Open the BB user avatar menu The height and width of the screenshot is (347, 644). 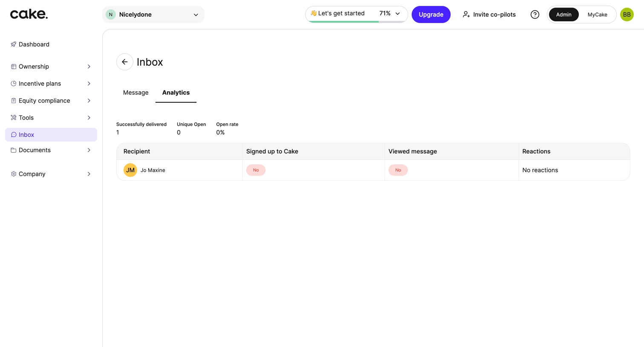click(x=627, y=14)
